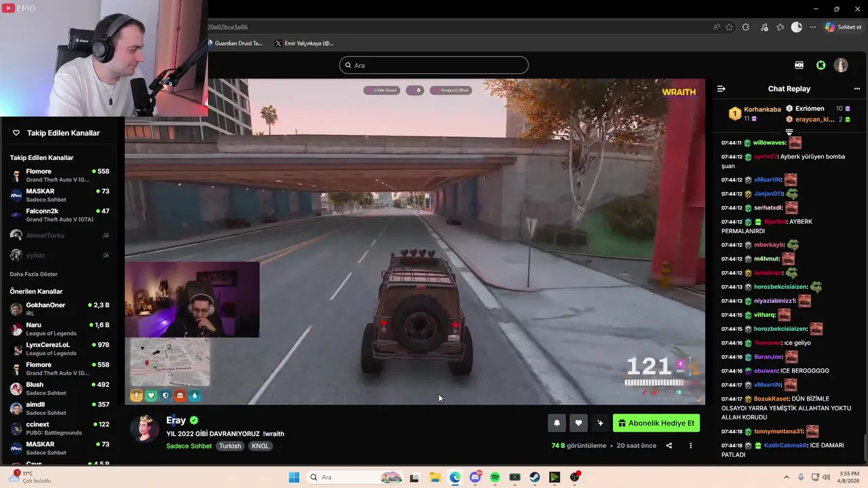The width and height of the screenshot is (868, 488).
Task: Select the KNGL tag
Action: (x=260, y=446)
